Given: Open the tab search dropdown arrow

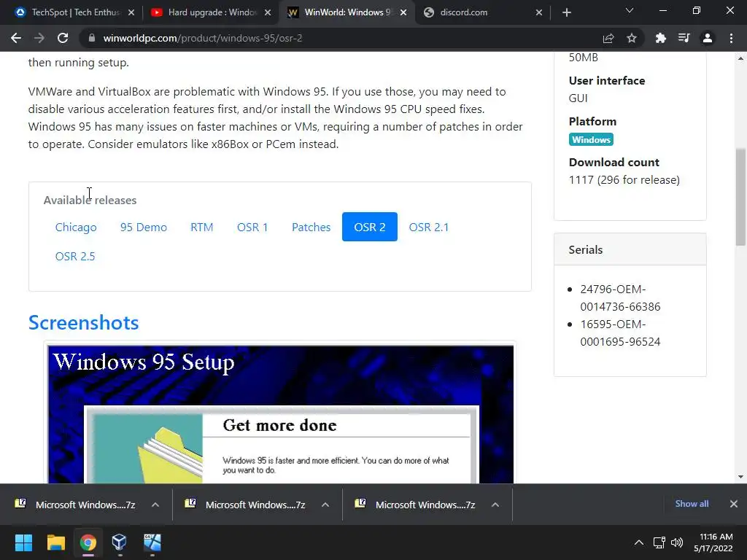Looking at the screenshot, I should tap(630, 10).
